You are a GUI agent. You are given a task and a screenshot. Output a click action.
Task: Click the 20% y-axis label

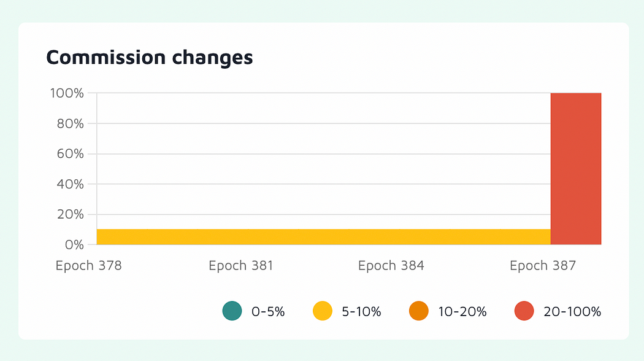coord(71,214)
